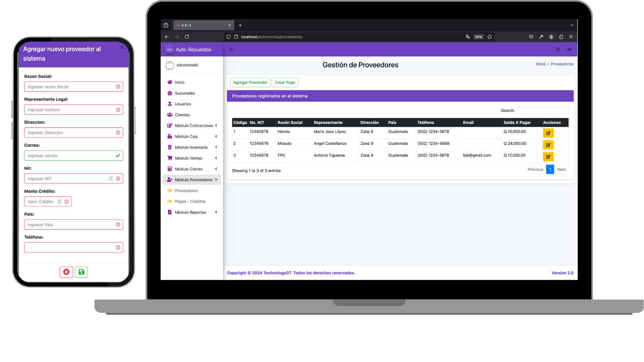Close the add supplier dialog
The width and height of the screenshot is (644, 362).
[122, 48]
